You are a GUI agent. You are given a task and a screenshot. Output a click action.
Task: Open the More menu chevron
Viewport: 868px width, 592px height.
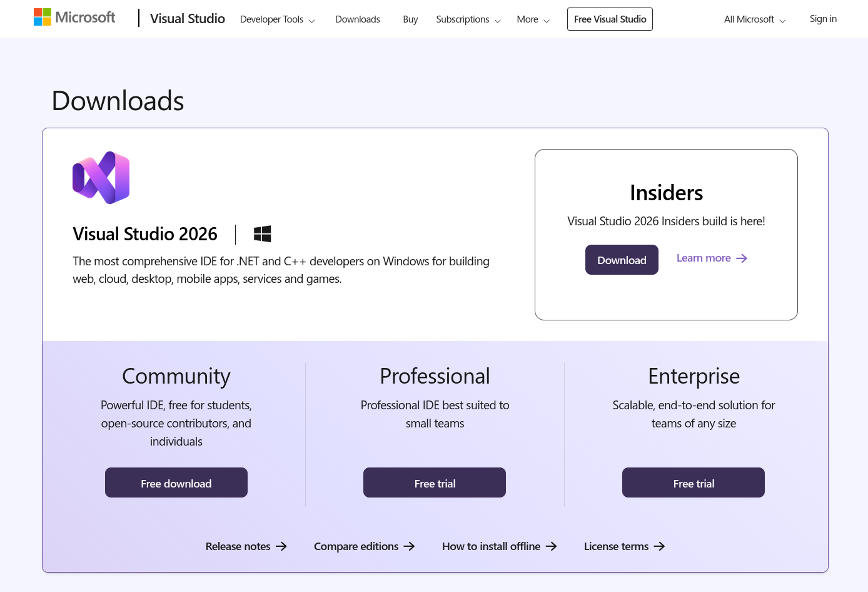547,20
